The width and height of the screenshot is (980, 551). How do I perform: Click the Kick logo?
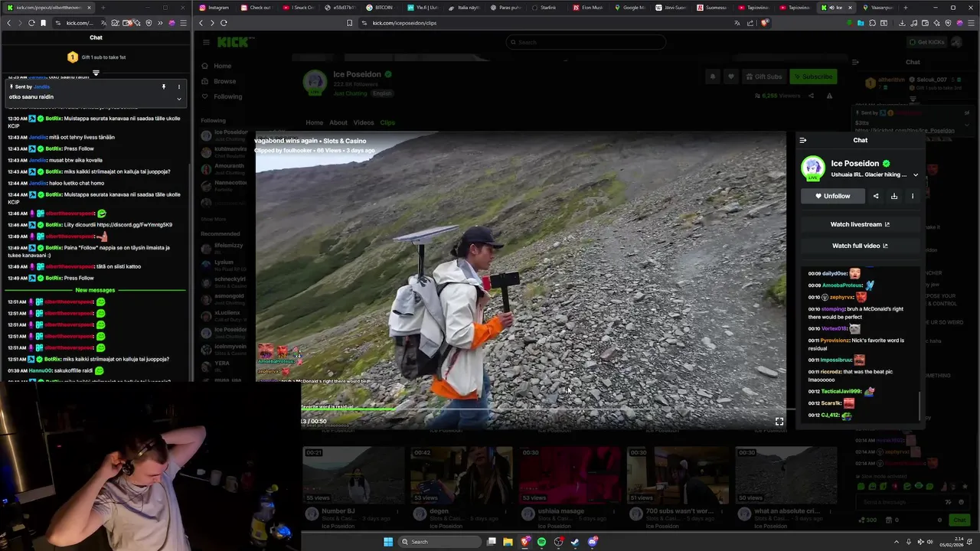click(232, 42)
